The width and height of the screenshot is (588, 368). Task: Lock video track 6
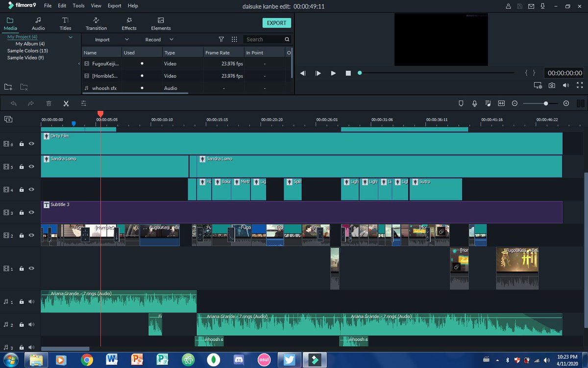coord(22,144)
